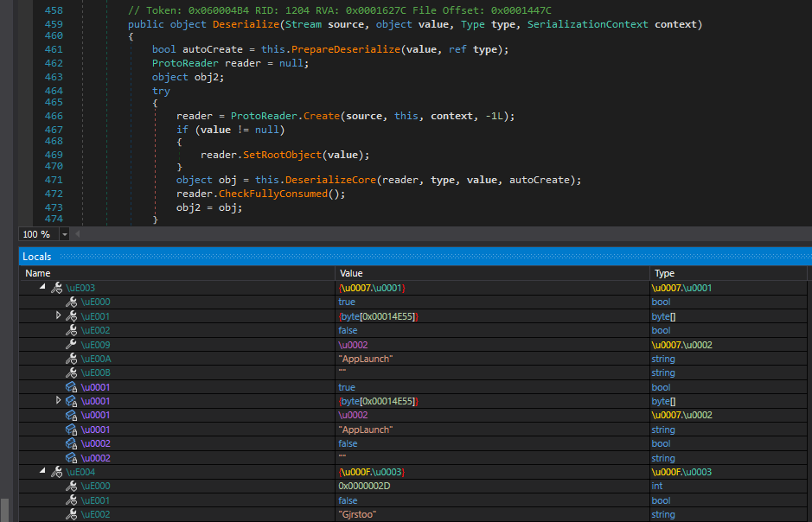Click the property icon beside \uE00B
This screenshot has height=522, width=812.
71,373
